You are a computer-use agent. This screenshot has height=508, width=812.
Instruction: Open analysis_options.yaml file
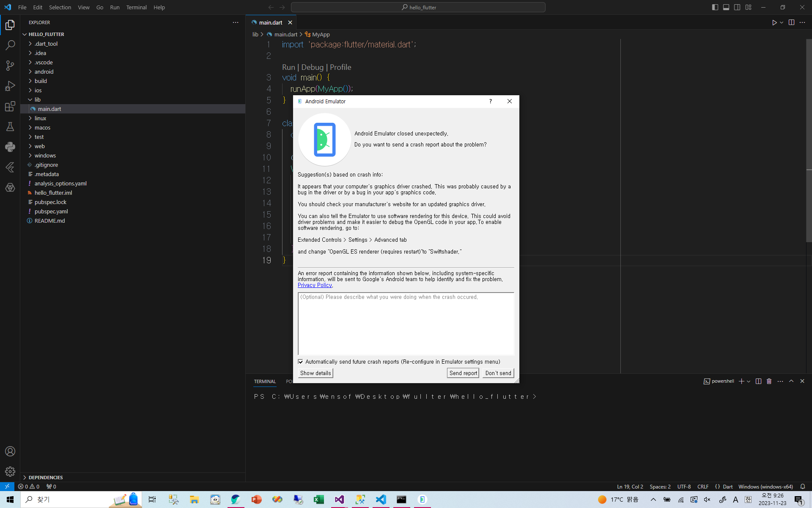tap(60, 183)
